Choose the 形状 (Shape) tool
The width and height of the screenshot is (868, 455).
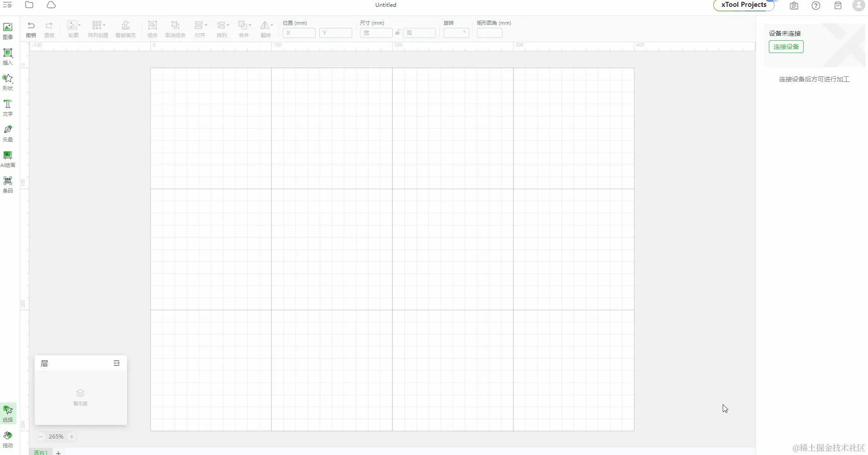pos(8,82)
